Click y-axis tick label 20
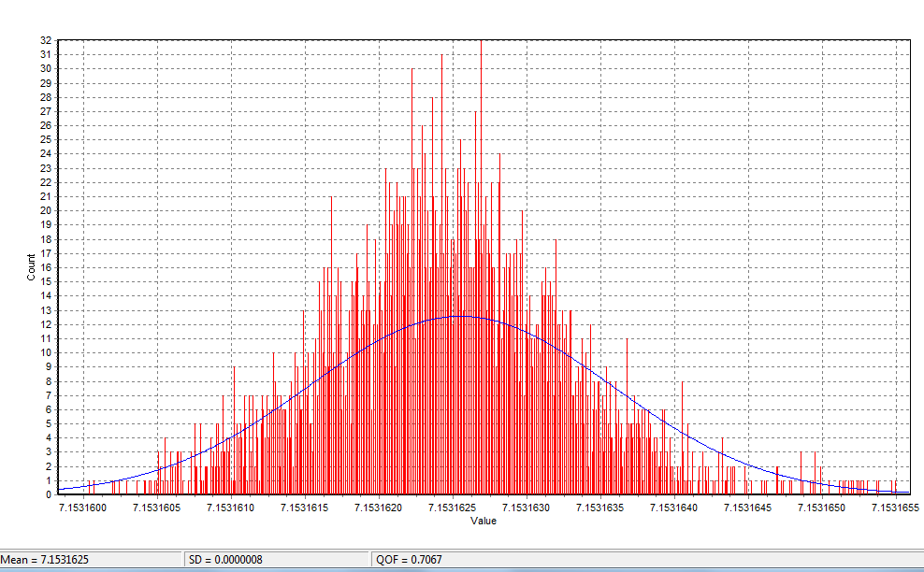Viewport: 924px width, 572px height. 46,211
